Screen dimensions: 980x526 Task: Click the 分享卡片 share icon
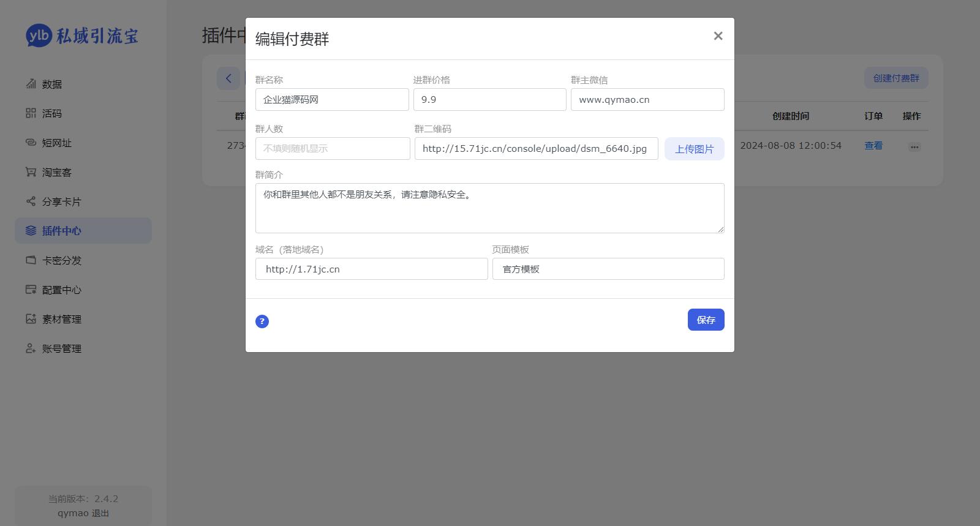tap(31, 201)
